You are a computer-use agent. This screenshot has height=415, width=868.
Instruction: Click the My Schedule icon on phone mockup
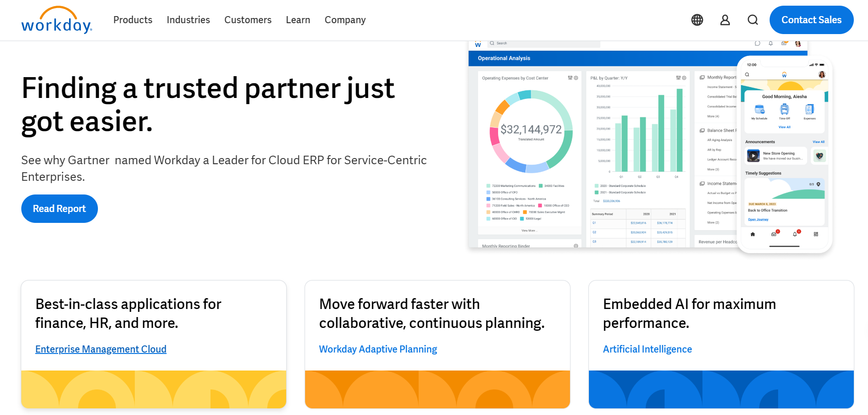tap(760, 109)
